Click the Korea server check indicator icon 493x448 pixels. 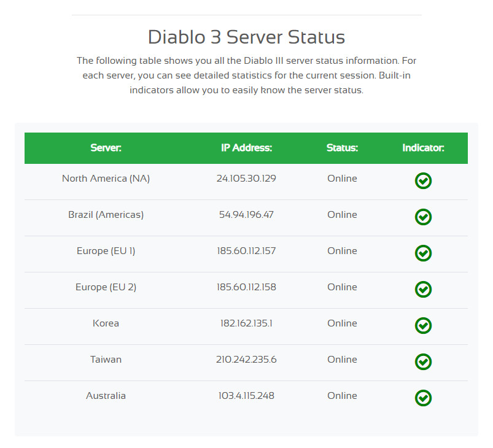tap(423, 325)
